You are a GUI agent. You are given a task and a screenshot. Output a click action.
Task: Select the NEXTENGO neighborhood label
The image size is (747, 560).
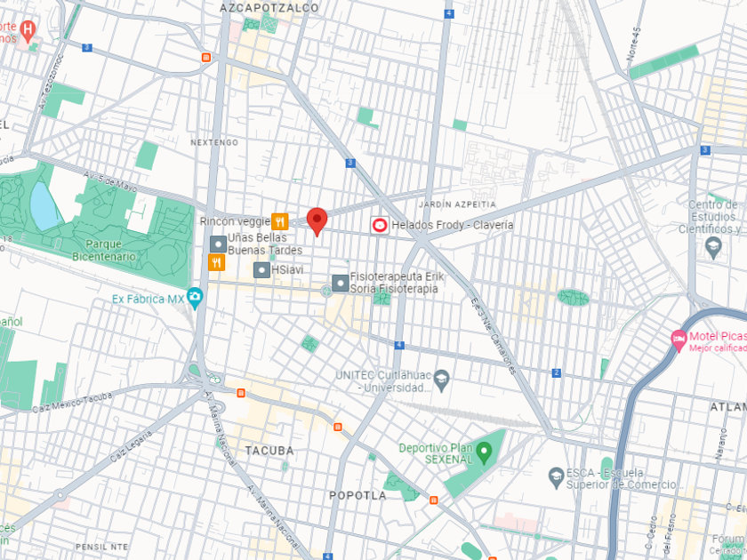[214, 142]
